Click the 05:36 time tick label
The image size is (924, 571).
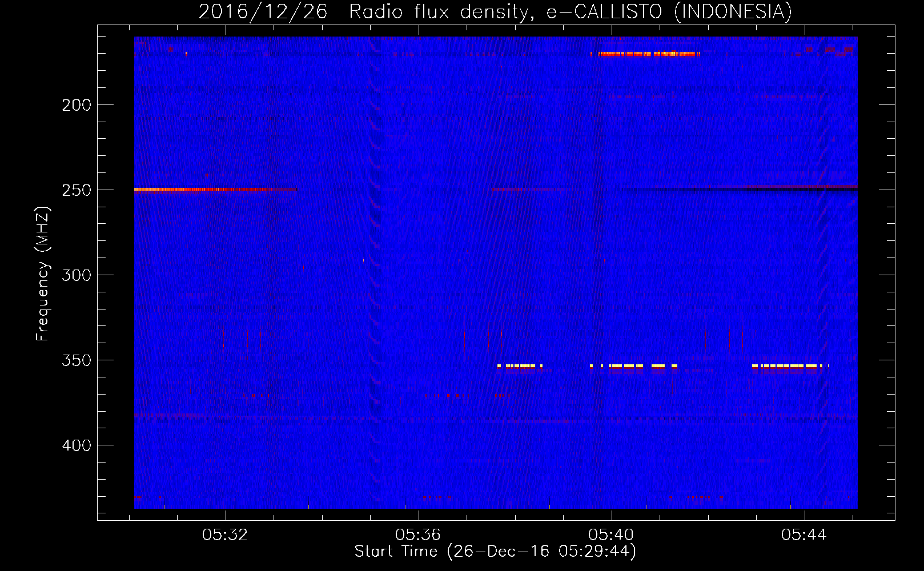(x=419, y=535)
